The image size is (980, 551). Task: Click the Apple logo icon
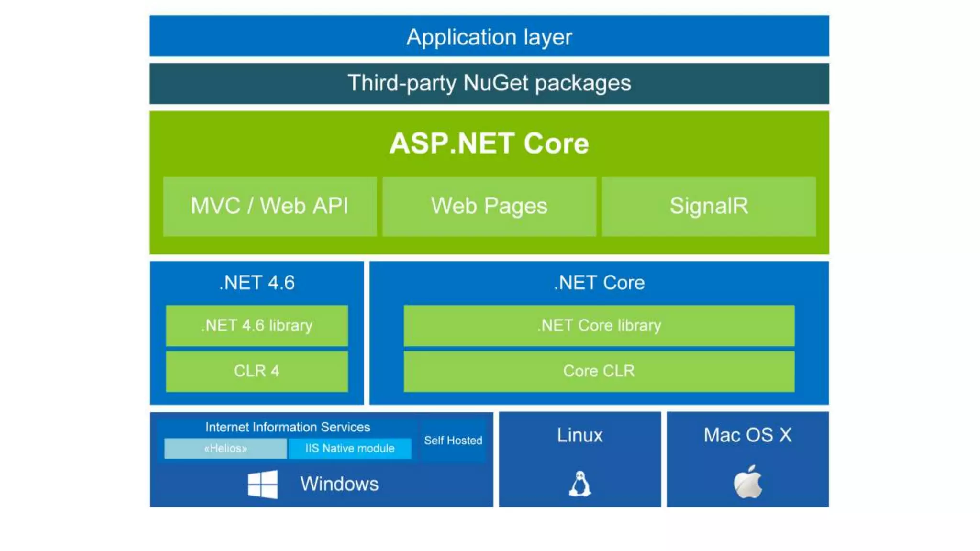[x=747, y=482]
